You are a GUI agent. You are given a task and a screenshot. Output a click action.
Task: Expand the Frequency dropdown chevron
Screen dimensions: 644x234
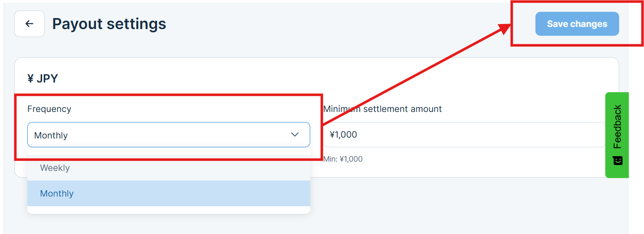pos(295,135)
